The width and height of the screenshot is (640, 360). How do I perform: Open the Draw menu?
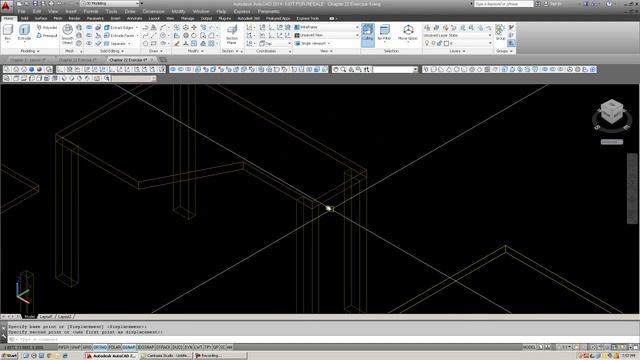[130, 11]
